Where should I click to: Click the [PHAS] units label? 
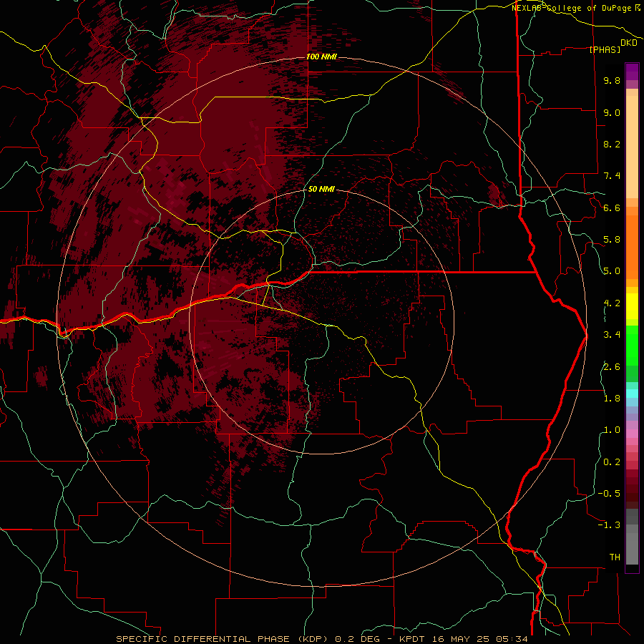pyautogui.click(x=605, y=49)
